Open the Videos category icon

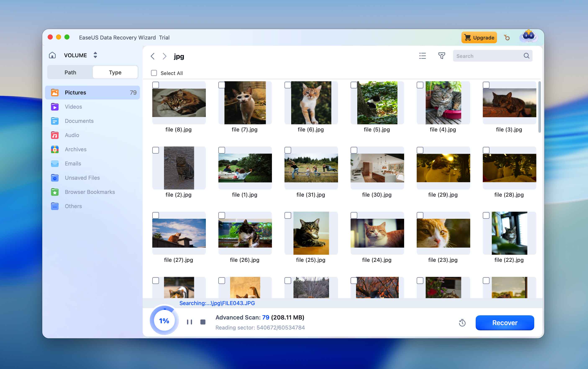pos(55,107)
